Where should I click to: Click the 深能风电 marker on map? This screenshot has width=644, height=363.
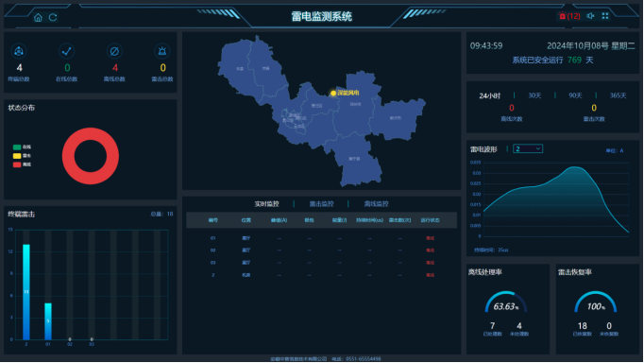click(333, 94)
